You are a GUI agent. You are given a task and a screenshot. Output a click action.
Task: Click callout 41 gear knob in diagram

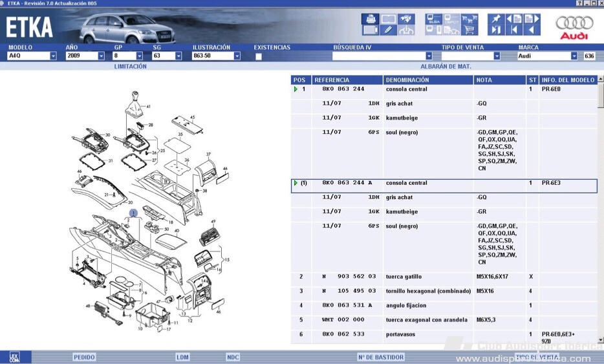click(148, 106)
